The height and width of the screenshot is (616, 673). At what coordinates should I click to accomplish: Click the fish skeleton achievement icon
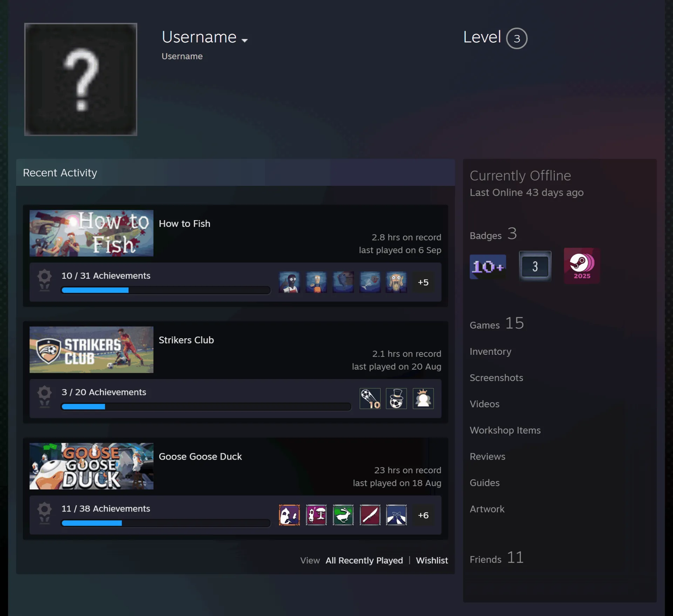[x=370, y=282]
